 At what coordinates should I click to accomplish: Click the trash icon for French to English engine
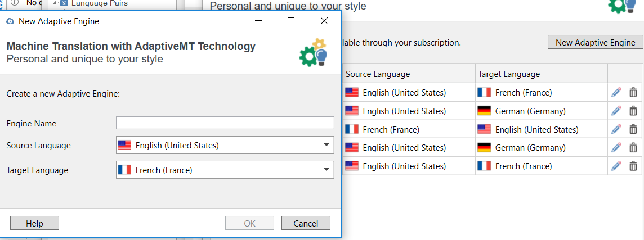tap(633, 129)
